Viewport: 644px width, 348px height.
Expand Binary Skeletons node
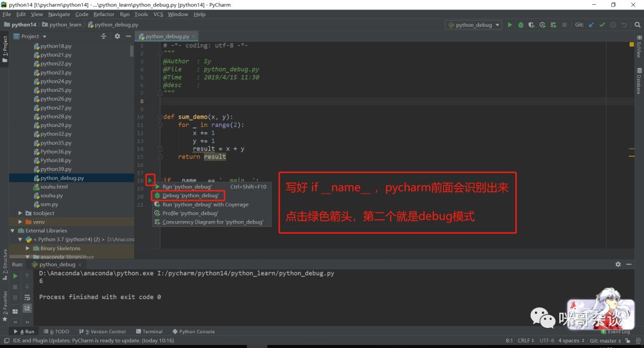click(27, 248)
